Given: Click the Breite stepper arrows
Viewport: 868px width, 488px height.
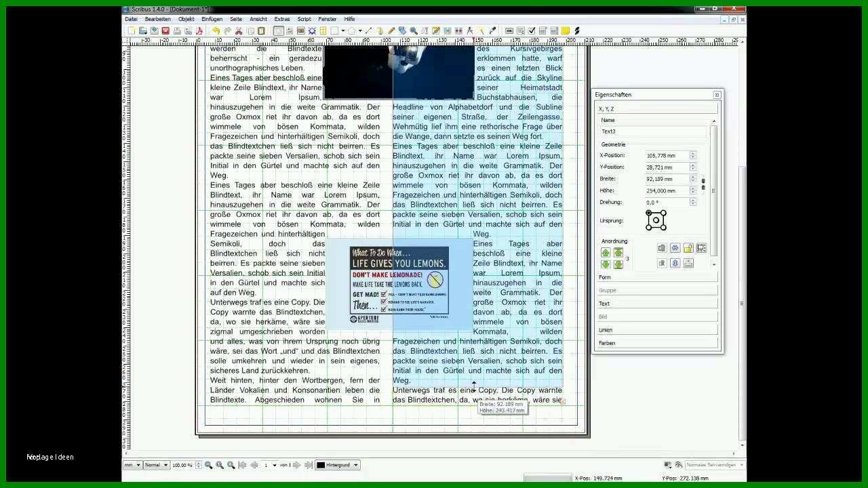Looking at the screenshot, I should (692, 179).
